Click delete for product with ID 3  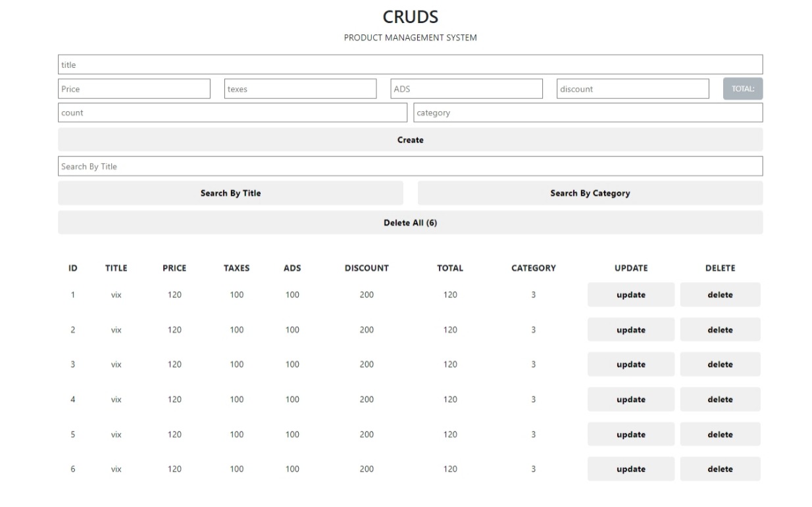point(720,364)
